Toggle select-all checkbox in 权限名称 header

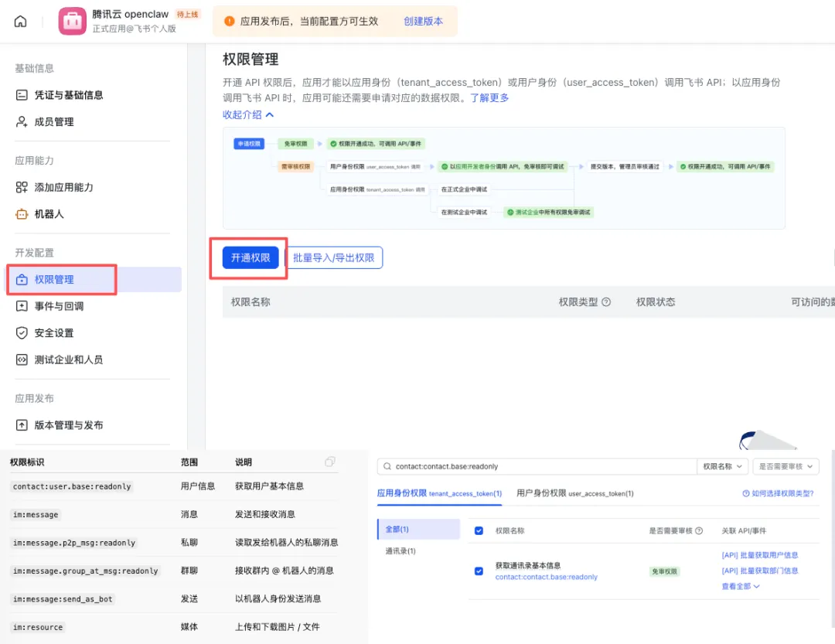pyautogui.click(x=479, y=531)
